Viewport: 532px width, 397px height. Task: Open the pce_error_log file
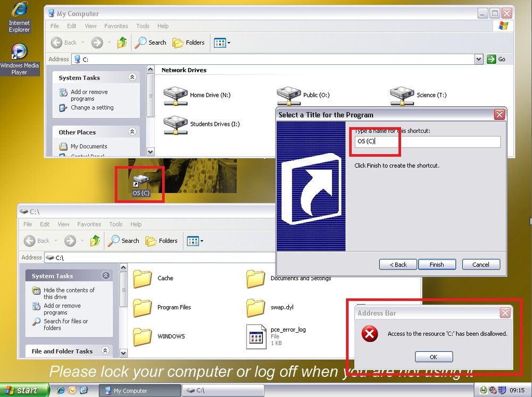click(276, 336)
